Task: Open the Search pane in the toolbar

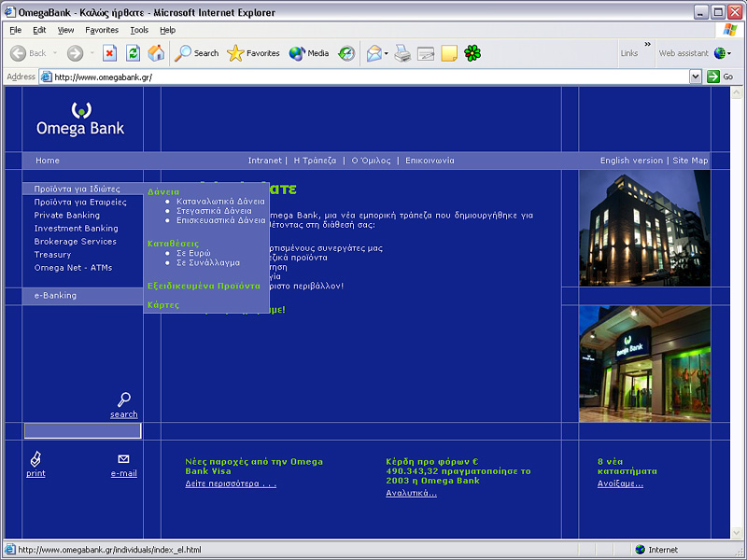Action: coord(196,53)
